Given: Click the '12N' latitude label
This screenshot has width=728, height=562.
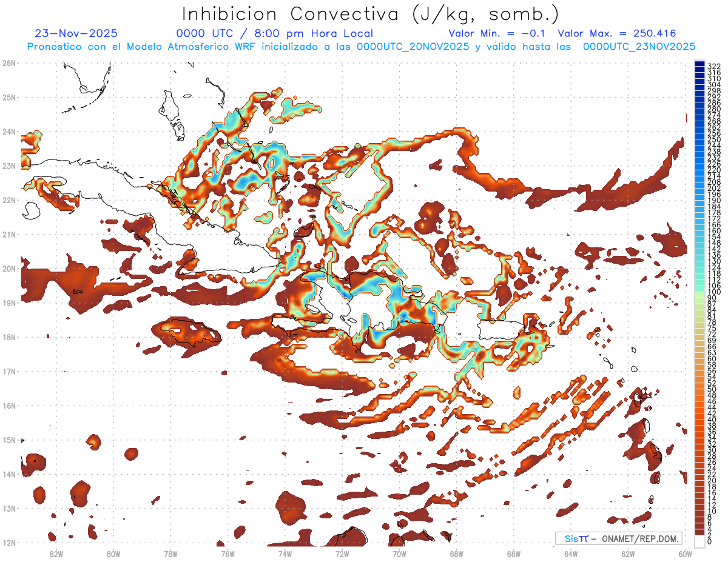Looking at the screenshot, I should (9, 543).
